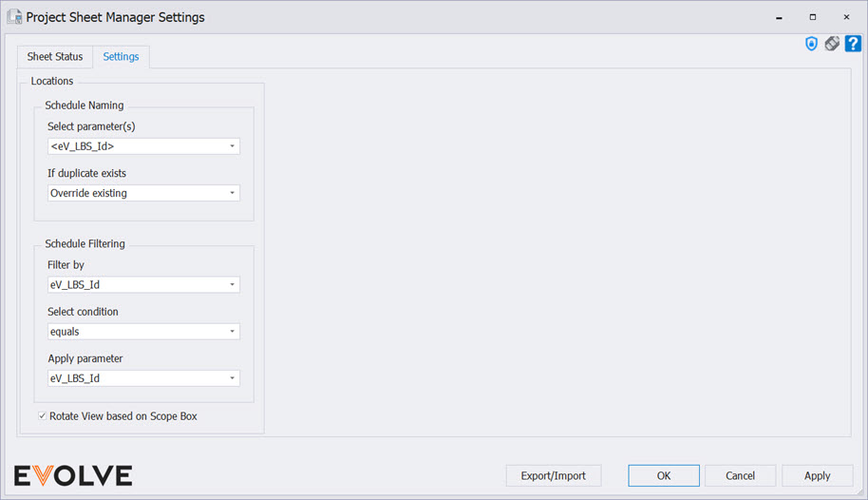Click the blue shield icon
The width and height of the screenshot is (868, 500).
(811, 44)
